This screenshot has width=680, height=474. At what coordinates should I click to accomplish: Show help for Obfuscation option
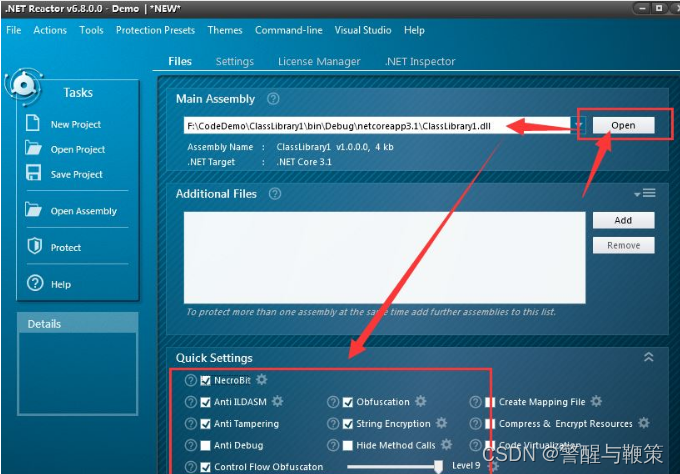click(333, 402)
